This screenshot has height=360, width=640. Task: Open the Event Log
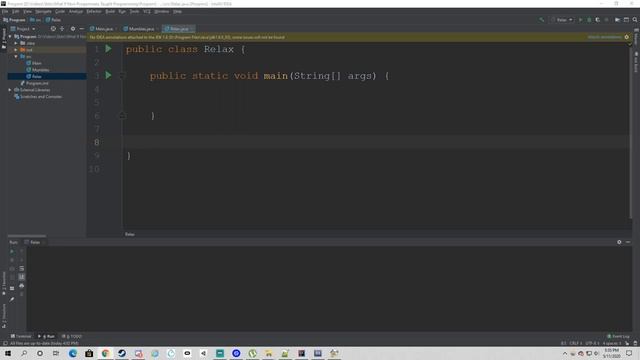(x=618, y=336)
